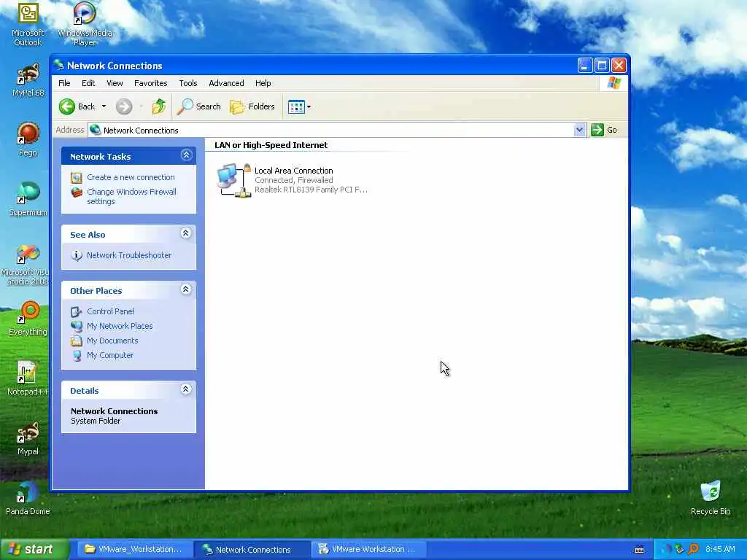Click Change Windows Firewall settings link

pos(131,197)
